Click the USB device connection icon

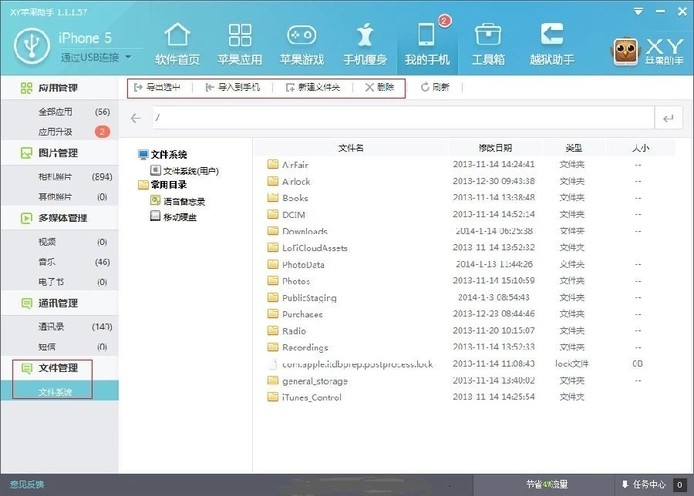(x=31, y=46)
